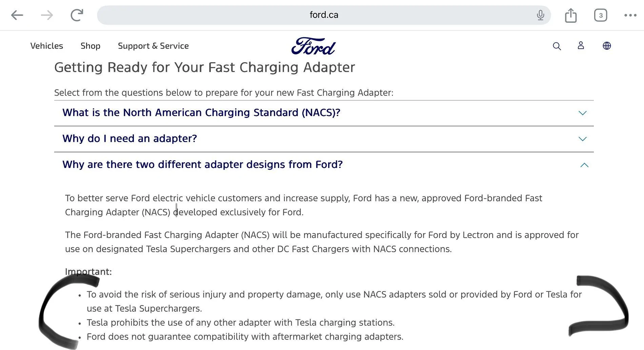Click the ford.ca address bar
The height and width of the screenshot is (350, 644).
click(324, 15)
